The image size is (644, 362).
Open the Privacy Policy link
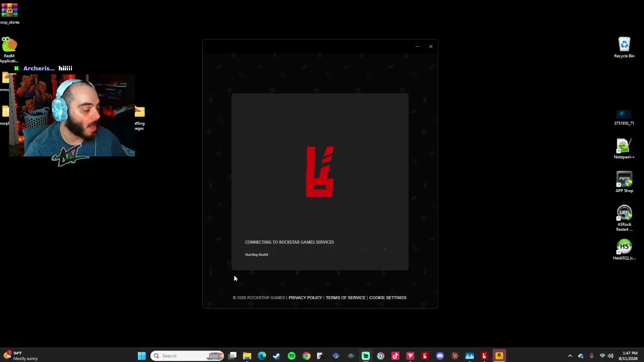pyautogui.click(x=305, y=298)
